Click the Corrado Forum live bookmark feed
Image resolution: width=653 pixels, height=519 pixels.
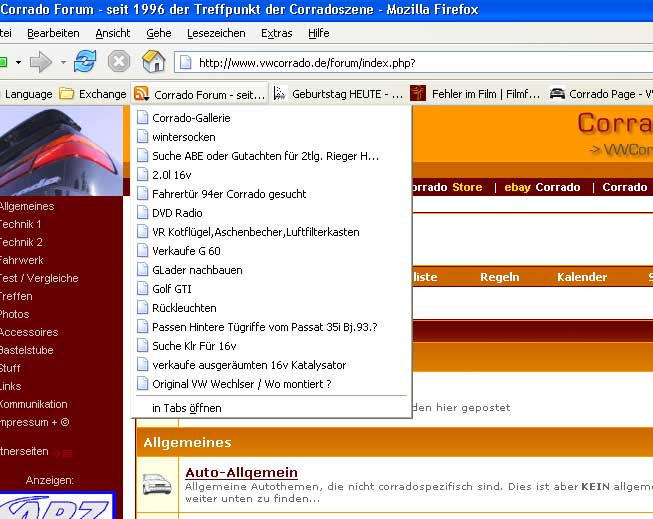[x=200, y=95]
